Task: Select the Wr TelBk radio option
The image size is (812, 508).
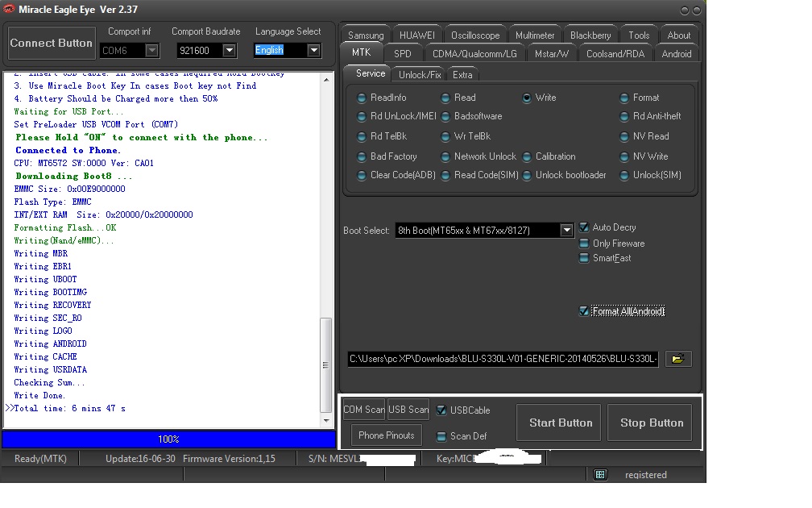Action: 445,137
